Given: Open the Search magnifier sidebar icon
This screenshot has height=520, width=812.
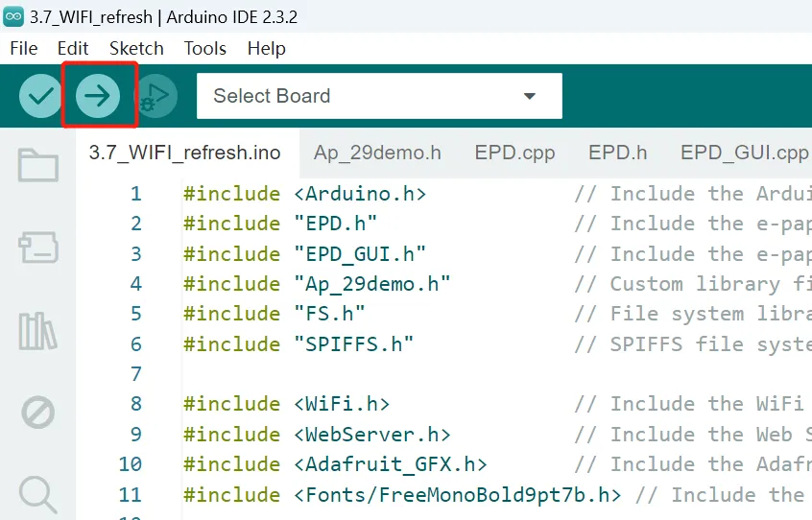Looking at the screenshot, I should click(37, 495).
